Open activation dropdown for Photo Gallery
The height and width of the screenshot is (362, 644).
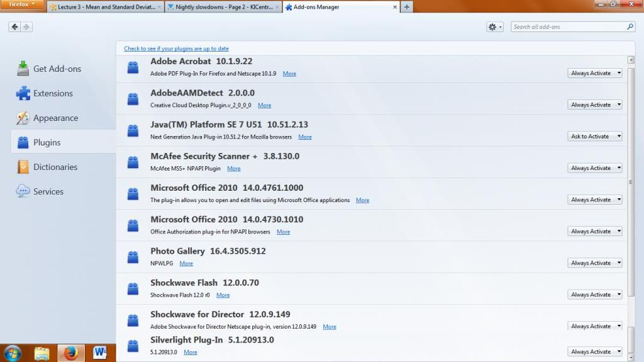click(x=595, y=263)
